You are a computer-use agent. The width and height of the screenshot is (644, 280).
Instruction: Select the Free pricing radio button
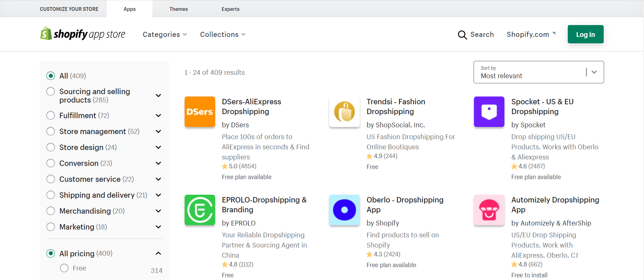click(x=64, y=268)
